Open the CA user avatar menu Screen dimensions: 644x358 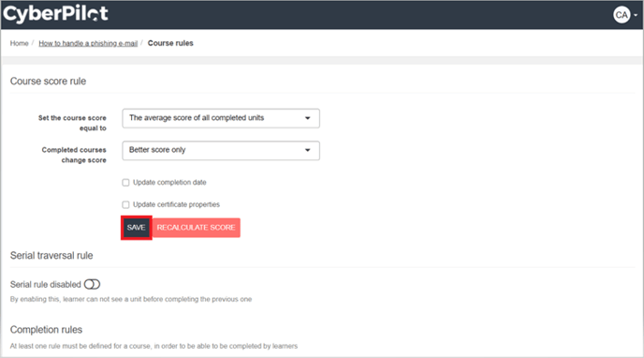[624, 15]
